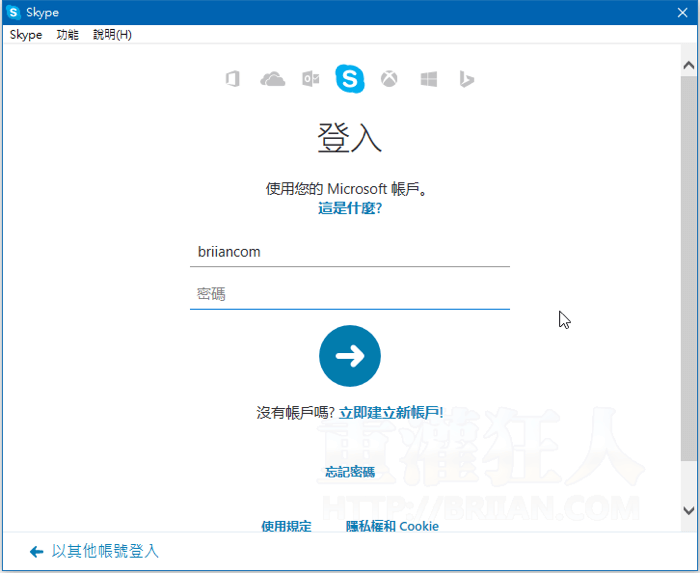Click the round sign-in arrow button
Image resolution: width=700 pixels, height=573 pixels.
(350, 356)
